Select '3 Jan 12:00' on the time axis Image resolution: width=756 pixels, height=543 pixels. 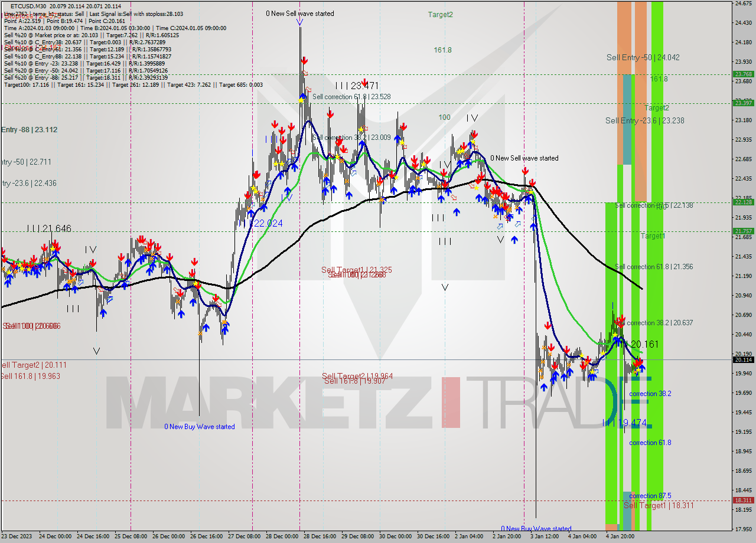click(x=545, y=537)
